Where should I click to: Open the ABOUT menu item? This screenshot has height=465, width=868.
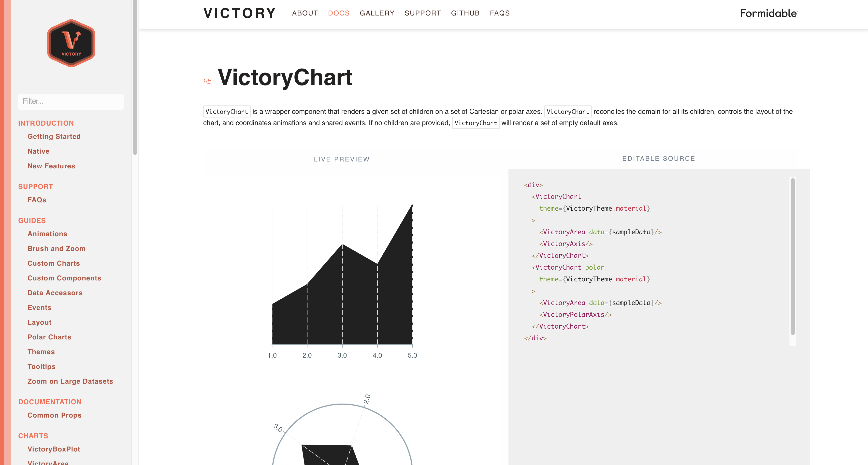[x=305, y=13]
